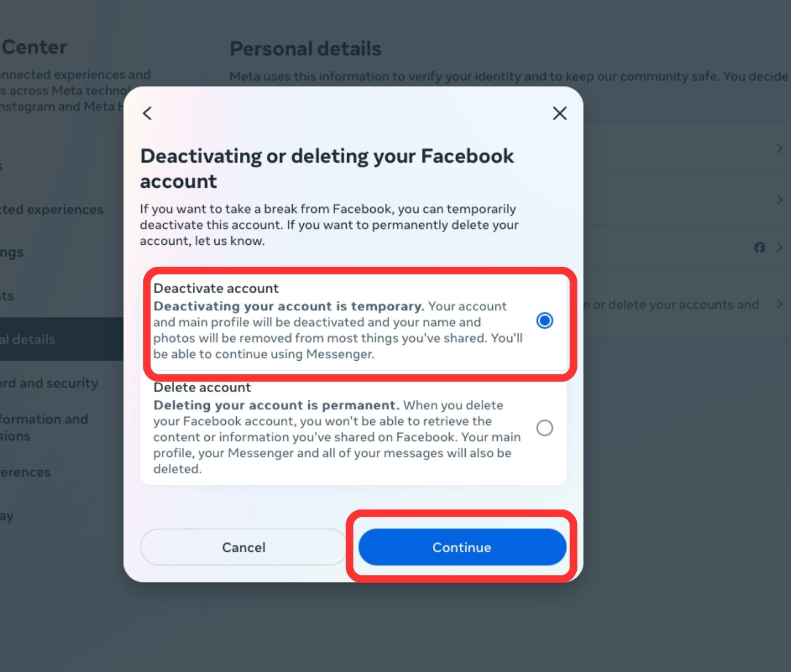
Task: Select the Delete account radio button
Action: point(544,428)
